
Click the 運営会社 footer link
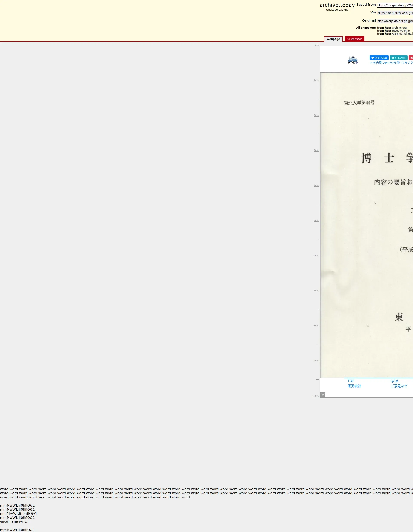[354, 386]
